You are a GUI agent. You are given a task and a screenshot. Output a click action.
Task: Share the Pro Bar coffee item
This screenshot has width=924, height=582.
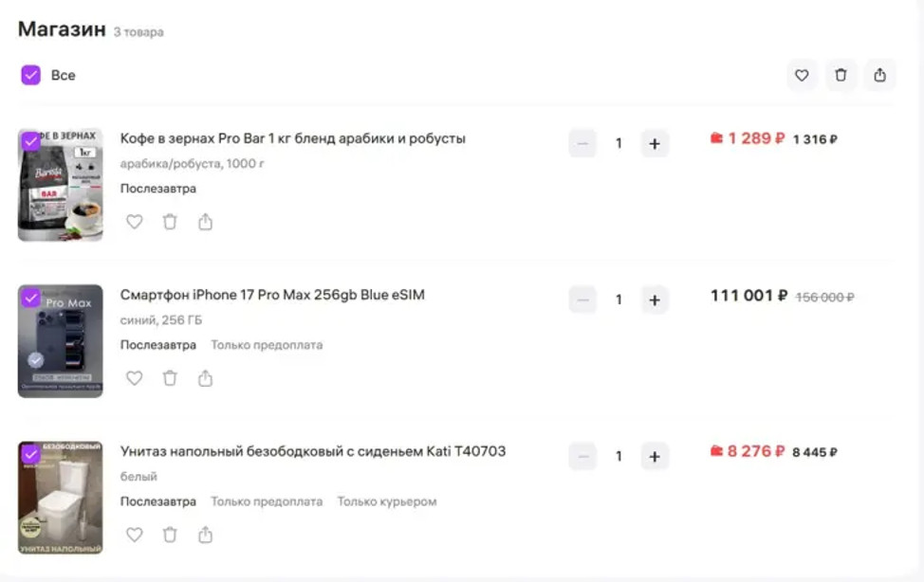click(x=205, y=222)
